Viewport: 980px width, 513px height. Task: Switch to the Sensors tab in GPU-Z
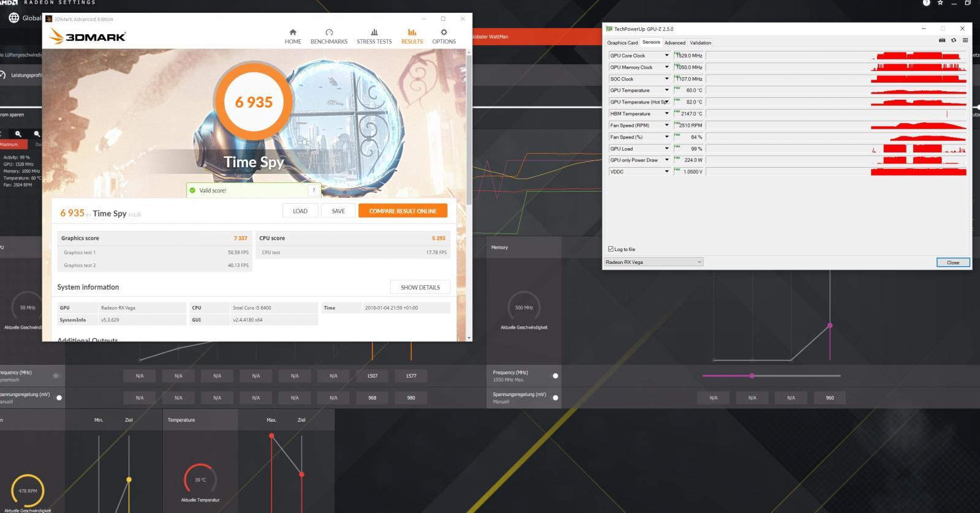point(651,42)
